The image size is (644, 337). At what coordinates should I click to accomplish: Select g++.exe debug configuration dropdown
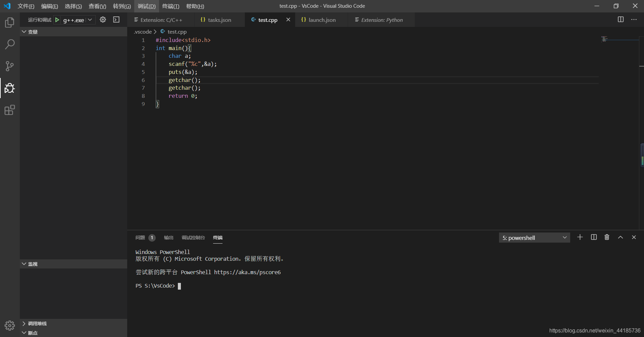78,20
